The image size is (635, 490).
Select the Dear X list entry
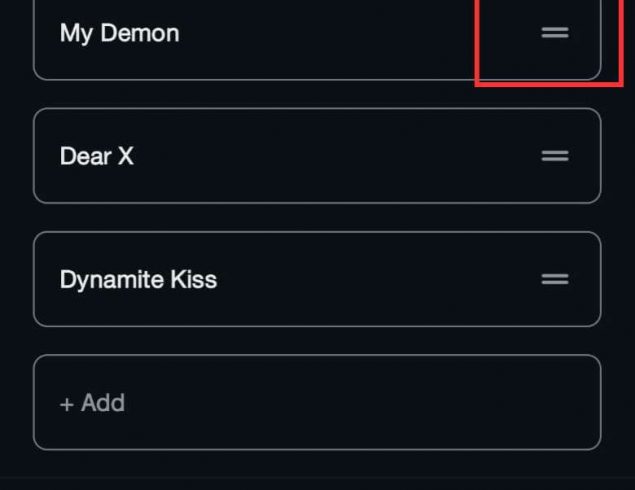[x=300, y=156]
